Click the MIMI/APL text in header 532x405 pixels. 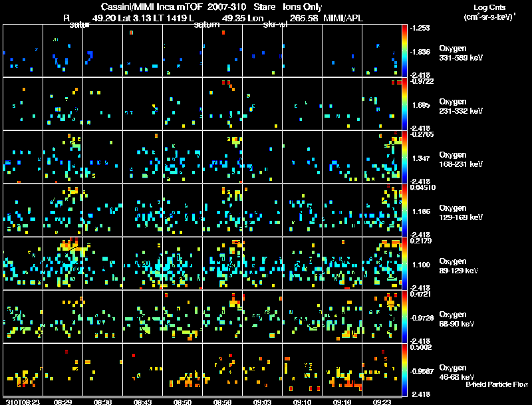343,18
